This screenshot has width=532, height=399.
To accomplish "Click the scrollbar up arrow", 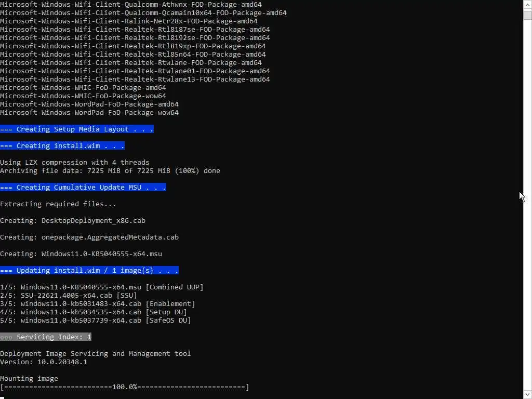I will [x=527, y=5].
